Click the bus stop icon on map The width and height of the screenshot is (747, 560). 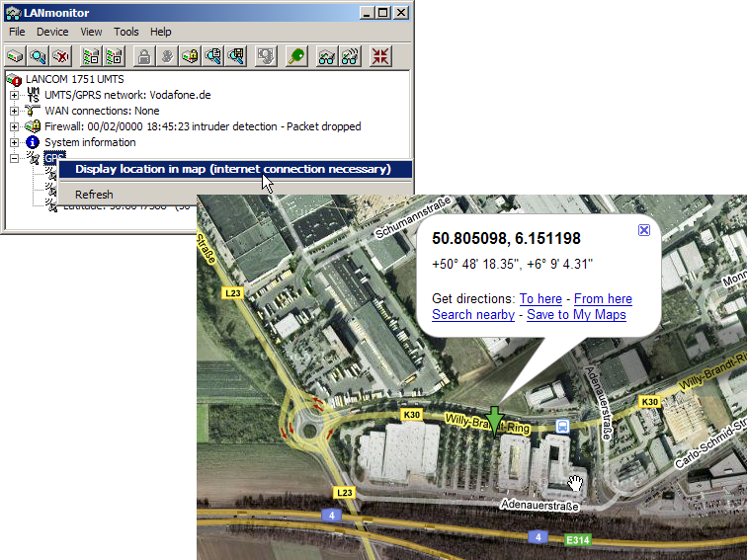562,426
